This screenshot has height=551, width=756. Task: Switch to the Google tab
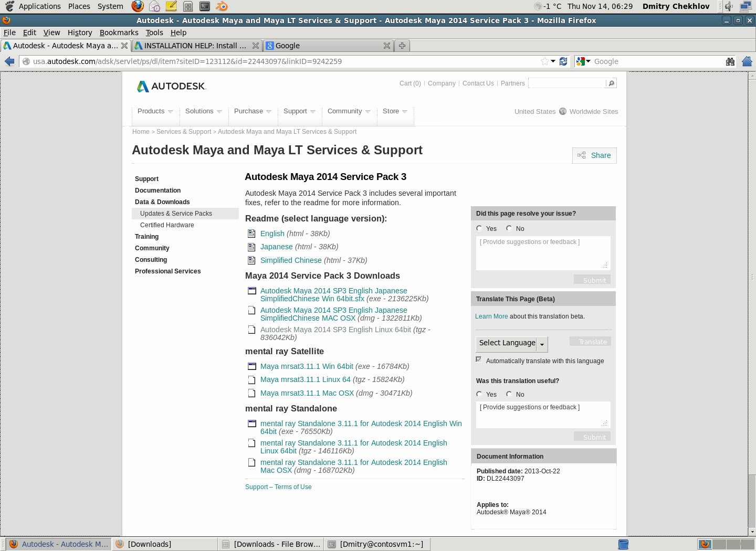(329, 46)
